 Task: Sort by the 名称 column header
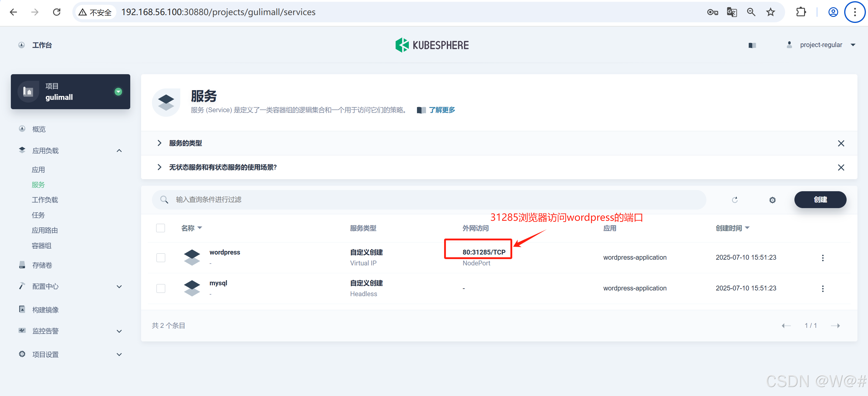point(191,228)
